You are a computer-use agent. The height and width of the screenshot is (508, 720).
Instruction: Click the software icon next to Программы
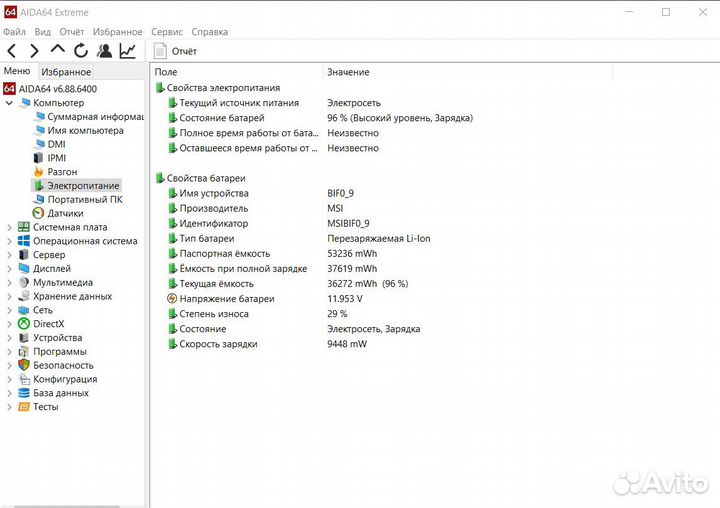(24, 351)
